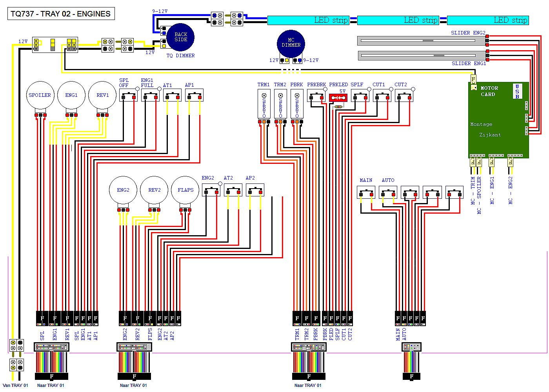Select the ENG1 potentiometer circle
This screenshot has height=392, width=549.
(x=71, y=95)
